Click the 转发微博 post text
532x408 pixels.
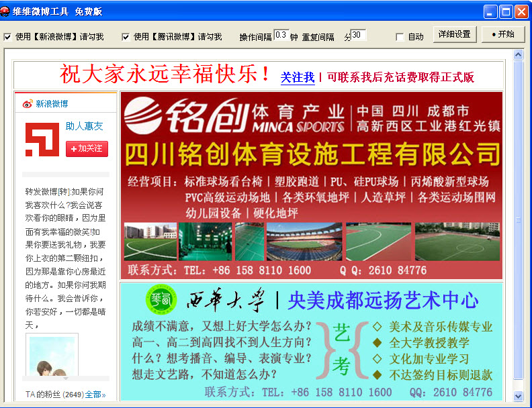coord(65,258)
